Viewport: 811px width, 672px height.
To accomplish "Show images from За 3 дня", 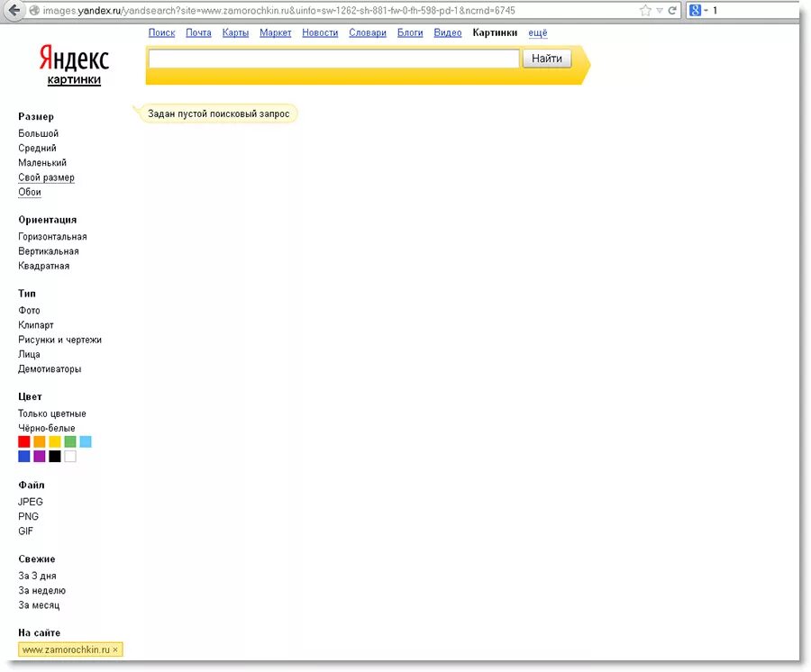I will [37, 576].
